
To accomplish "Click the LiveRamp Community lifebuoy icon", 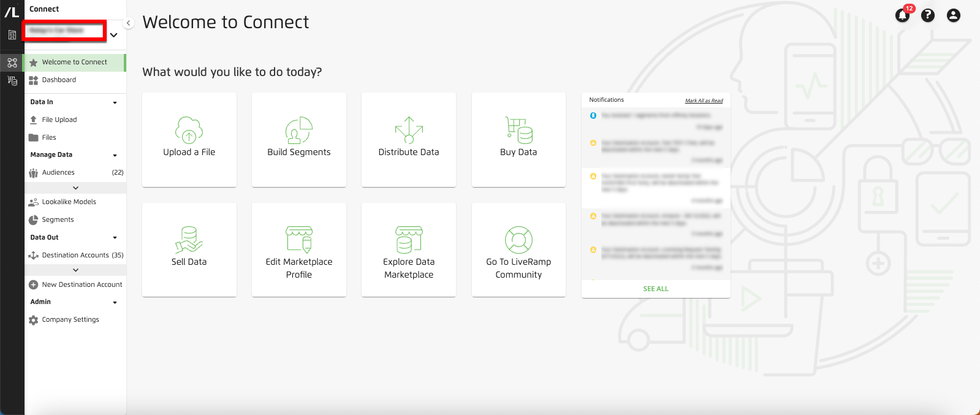I will point(518,240).
